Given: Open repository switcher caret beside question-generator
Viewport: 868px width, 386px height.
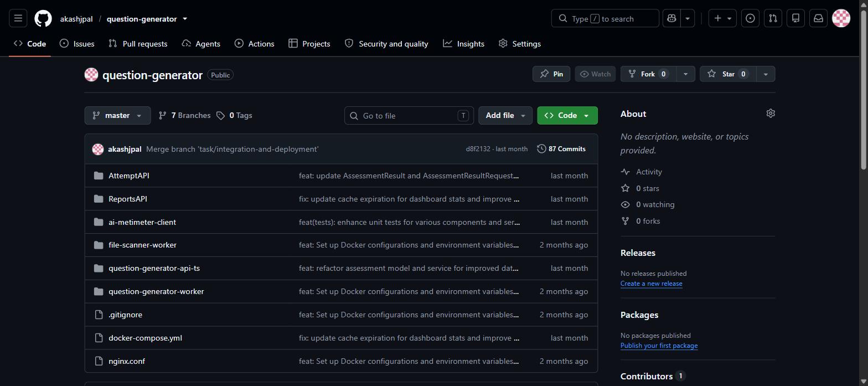Looking at the screenshot, I should [x=185, y=19].
